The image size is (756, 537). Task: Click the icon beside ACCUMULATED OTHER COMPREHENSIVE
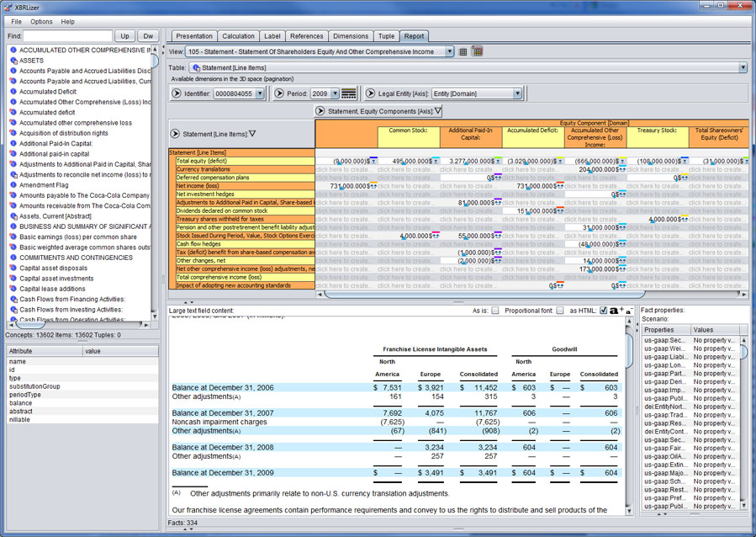13,50
